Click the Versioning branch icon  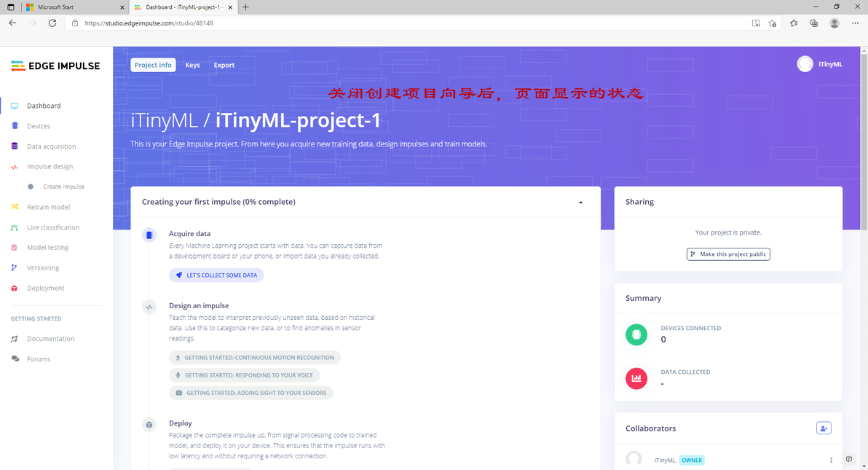click(x=15, y=267)
